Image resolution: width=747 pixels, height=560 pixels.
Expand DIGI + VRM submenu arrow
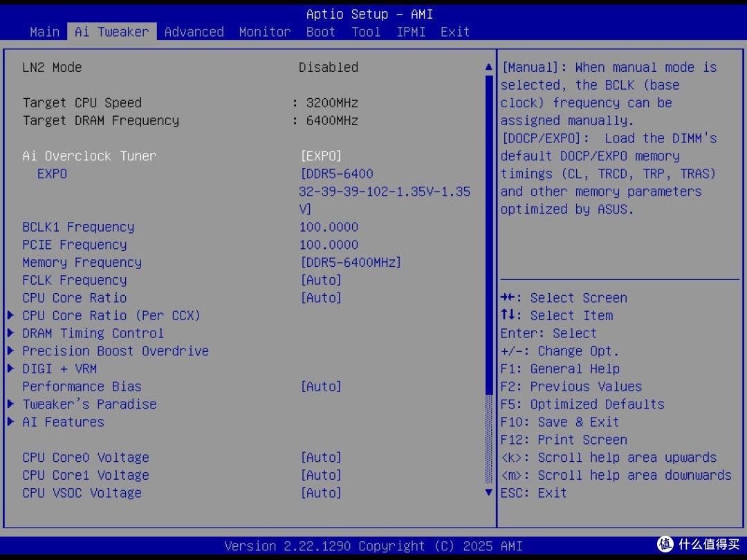(x=10, y=368)
